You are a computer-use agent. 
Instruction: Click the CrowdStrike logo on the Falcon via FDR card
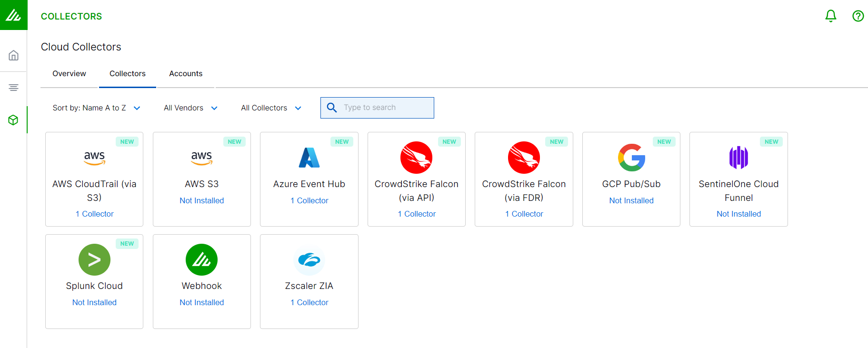coord(524,158)
